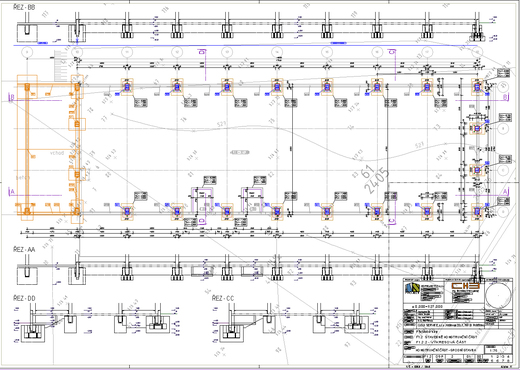Click the ŘEZ - DD section label

pyautogui.click(x=24, y=298)
